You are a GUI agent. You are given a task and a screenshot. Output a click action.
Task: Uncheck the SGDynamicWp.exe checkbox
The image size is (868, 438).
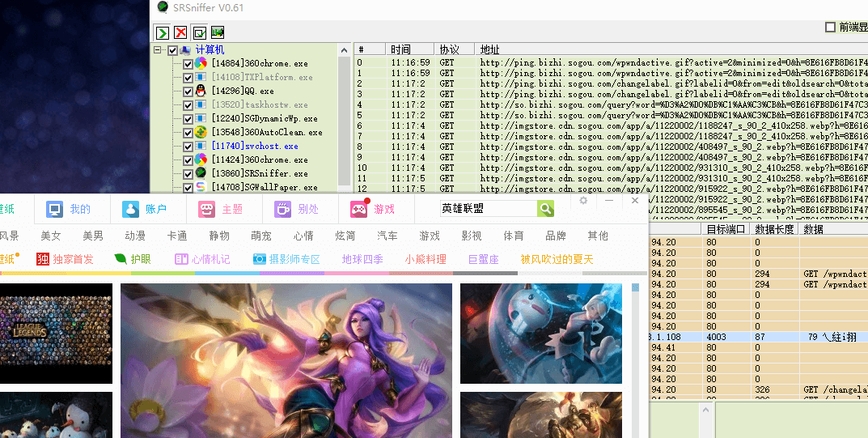(188, 119)
